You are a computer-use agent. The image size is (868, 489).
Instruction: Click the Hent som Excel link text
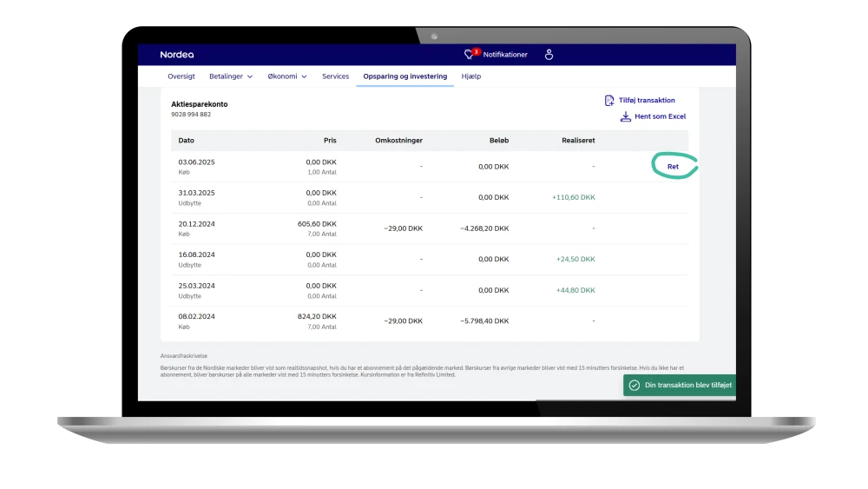click(x=660, y=116)
